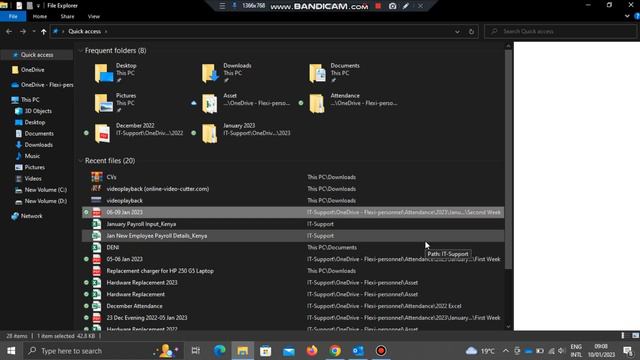The image size is (640, 360).
Task: Open the Quick Access Toolbar customize dropdown
Action: pos(38,6)
